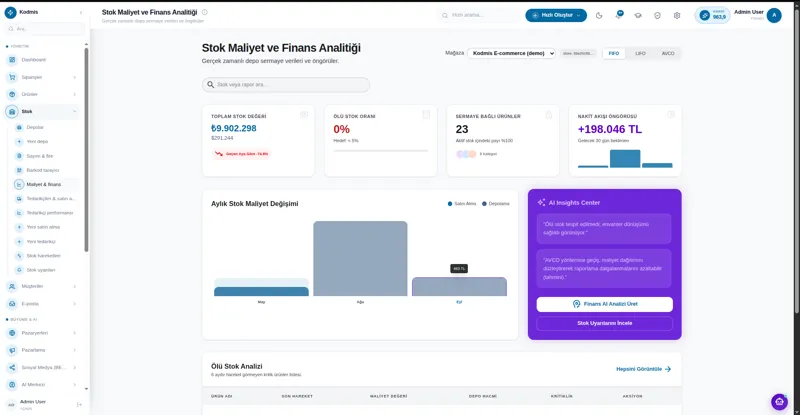Open the Siparişler cart icon

tap(12, 77)
